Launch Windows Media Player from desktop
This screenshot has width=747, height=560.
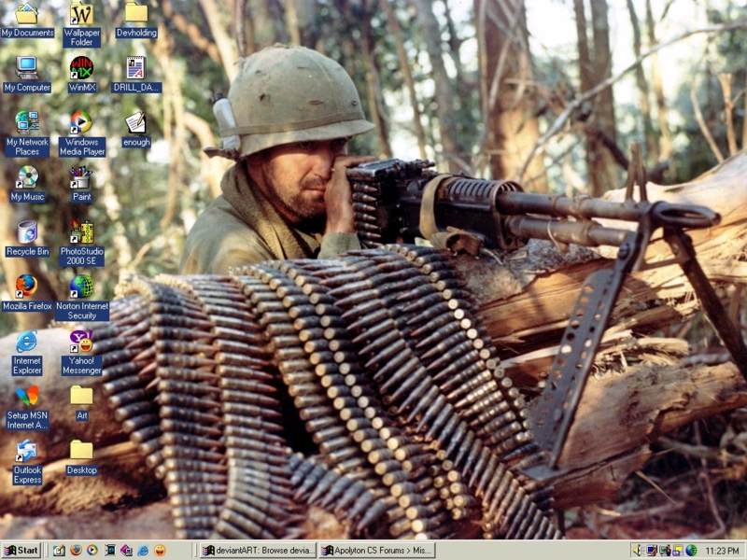click(x=81, y=123)
